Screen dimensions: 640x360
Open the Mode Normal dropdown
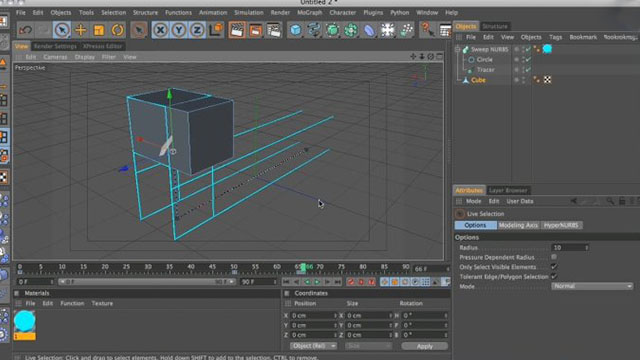[592, 286]
